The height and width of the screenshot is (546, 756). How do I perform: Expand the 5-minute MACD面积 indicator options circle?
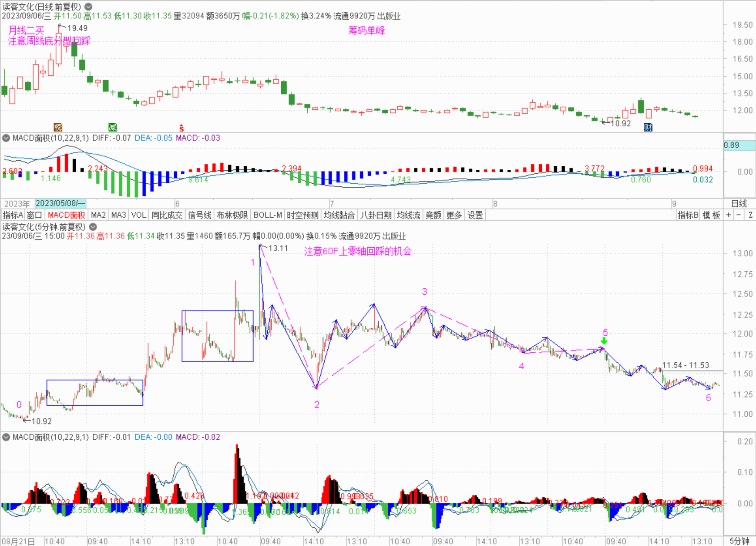pos(6,437)
